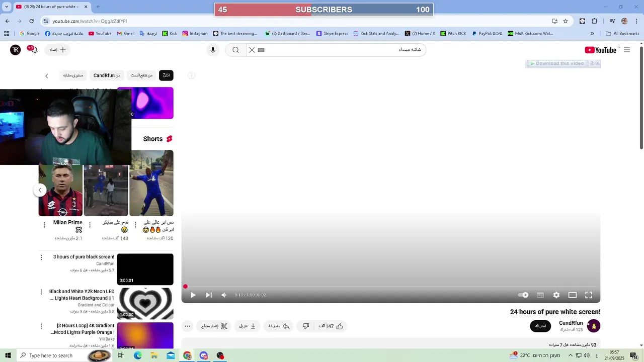
Task: Open Black and White Y2k Neon heart thumbnail
Action: click(145, 303)
